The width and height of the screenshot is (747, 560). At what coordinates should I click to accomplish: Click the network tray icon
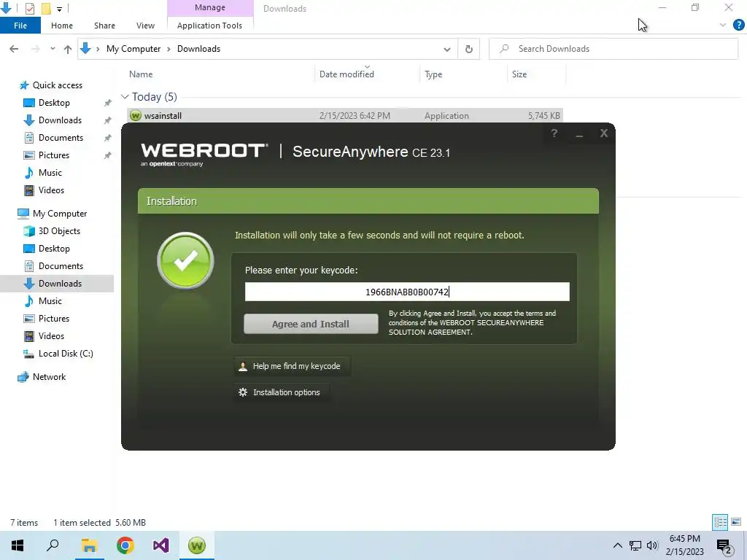[x=635, y=545]
